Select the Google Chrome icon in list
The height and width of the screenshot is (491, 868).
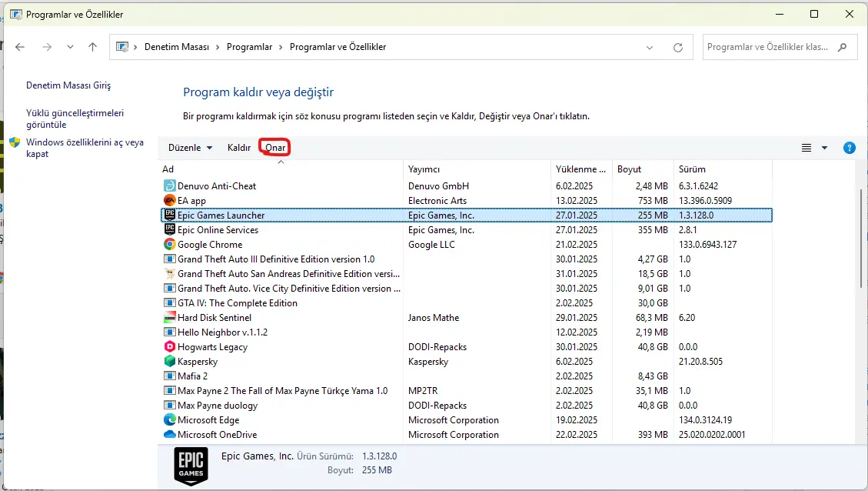point(169,245)
